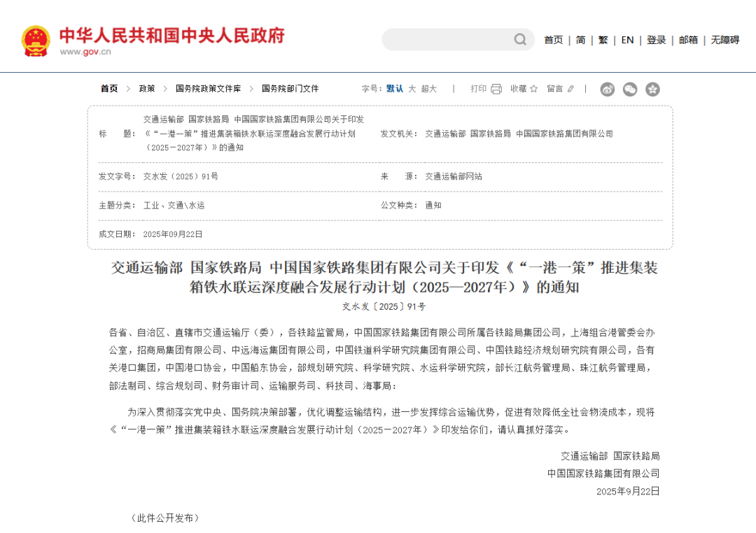The width and height of the screenshot is (756, 533).
Task: Open 首页 in the top navigation
Action: (554, 40)
